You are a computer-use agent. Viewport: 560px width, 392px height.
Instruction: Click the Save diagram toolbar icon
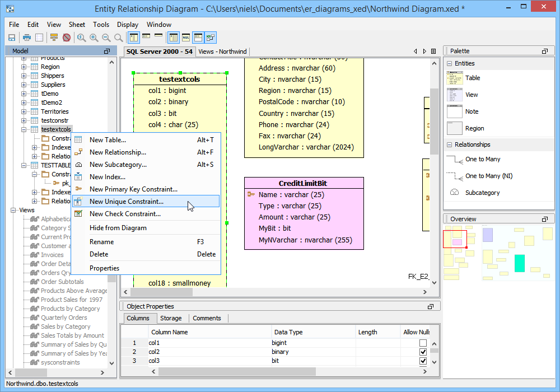coord(11,38)
